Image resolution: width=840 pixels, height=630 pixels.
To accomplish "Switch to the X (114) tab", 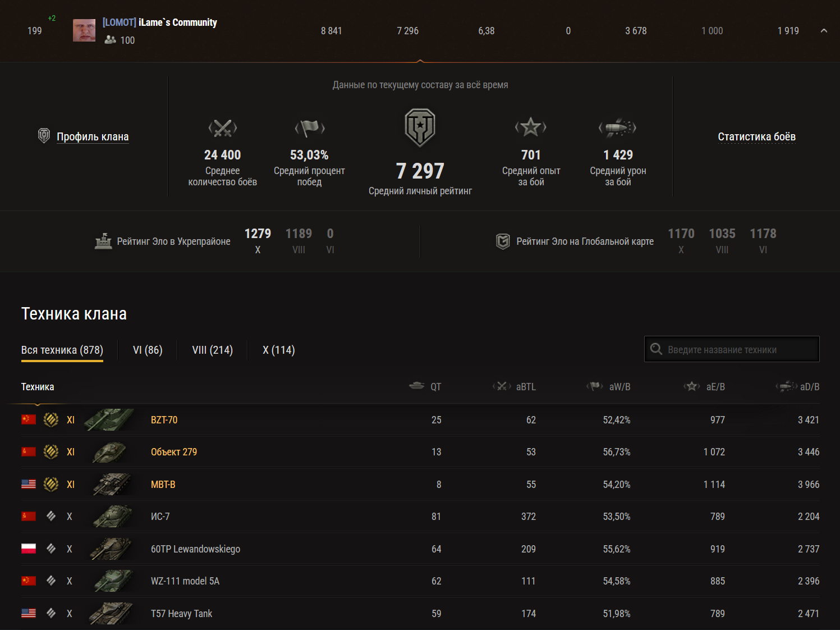I will (x=279, y=350).
